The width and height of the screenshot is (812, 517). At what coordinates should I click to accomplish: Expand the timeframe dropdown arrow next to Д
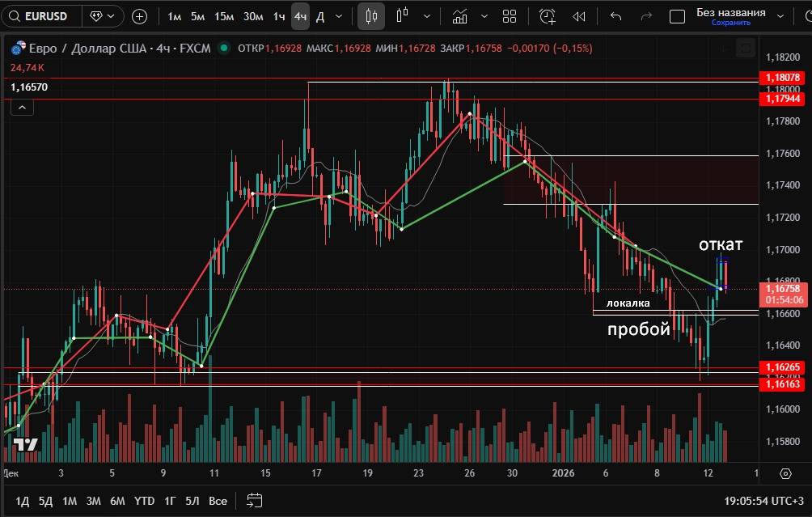coord(338,16)
